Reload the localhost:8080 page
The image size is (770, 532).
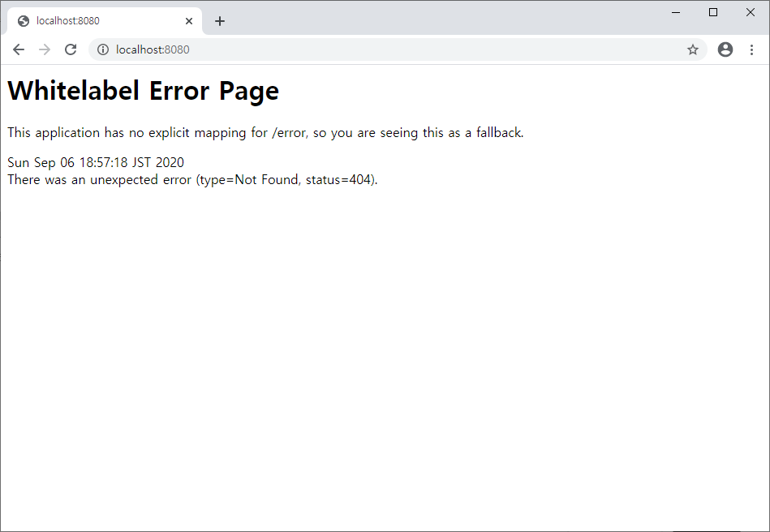point(71,49)
